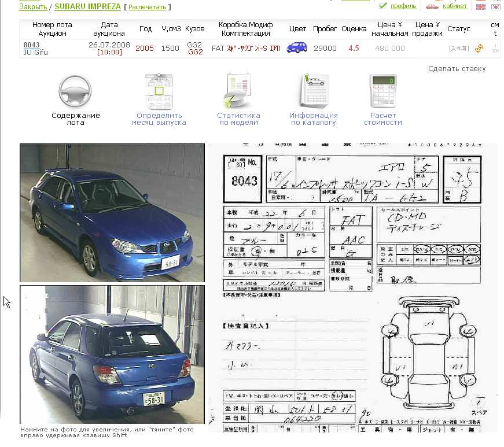
Task: Click the Закрыть link
Action: [x=33, y=7]
